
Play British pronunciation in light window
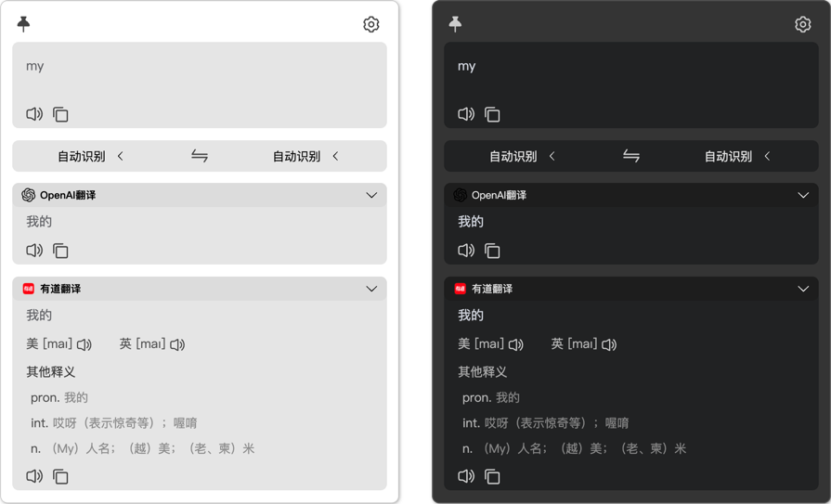(177, 345)
